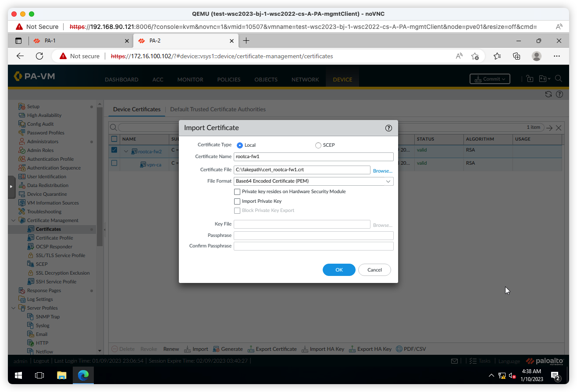This screenshot has height=392, width=577.
Task: Switch to the NETWORK tab
Action: (305, 79)
